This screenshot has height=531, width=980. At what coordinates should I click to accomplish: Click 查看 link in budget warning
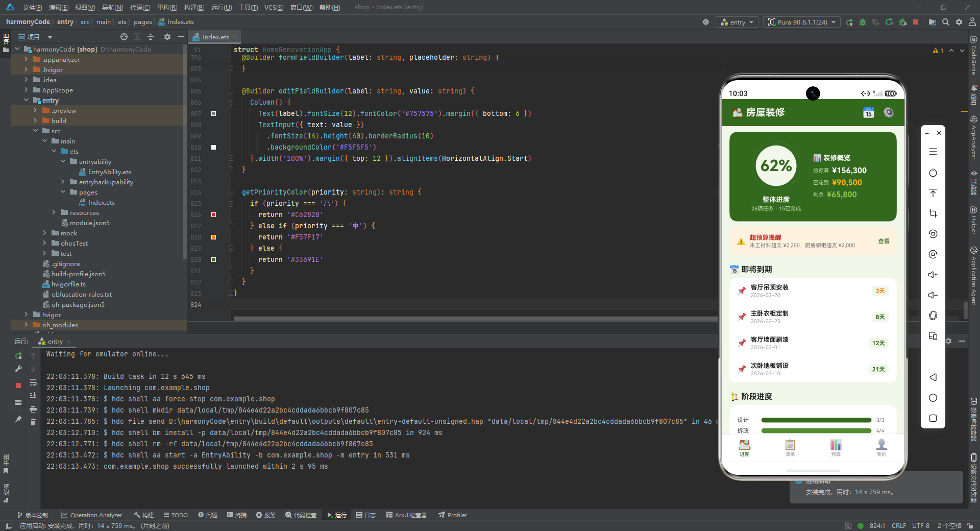884,241
